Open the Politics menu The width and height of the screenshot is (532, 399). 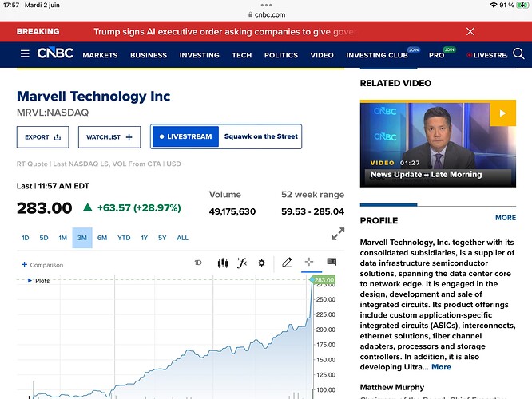[281, 55]
